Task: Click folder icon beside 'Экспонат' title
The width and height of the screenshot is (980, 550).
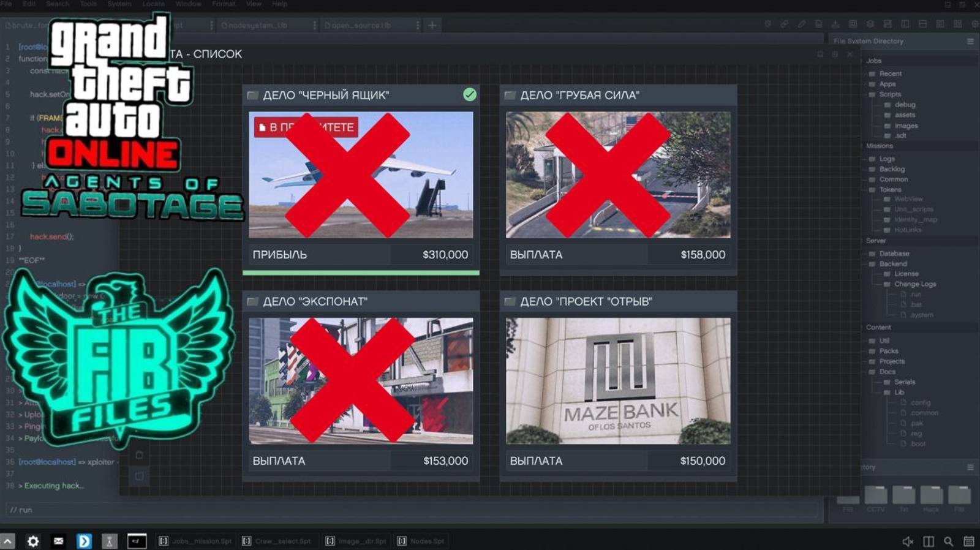Action: [x=252, y=301]
